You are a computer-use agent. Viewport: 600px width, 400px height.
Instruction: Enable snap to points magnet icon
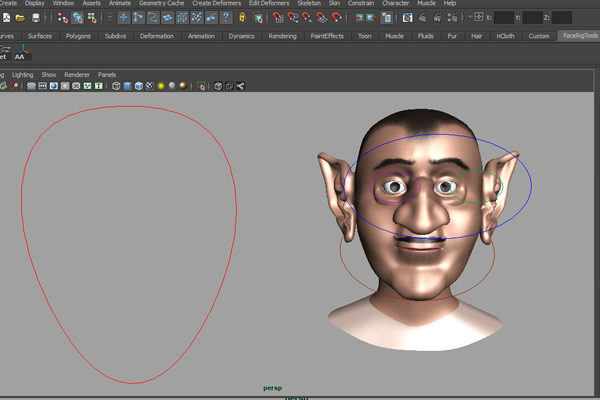click(307, 18)
